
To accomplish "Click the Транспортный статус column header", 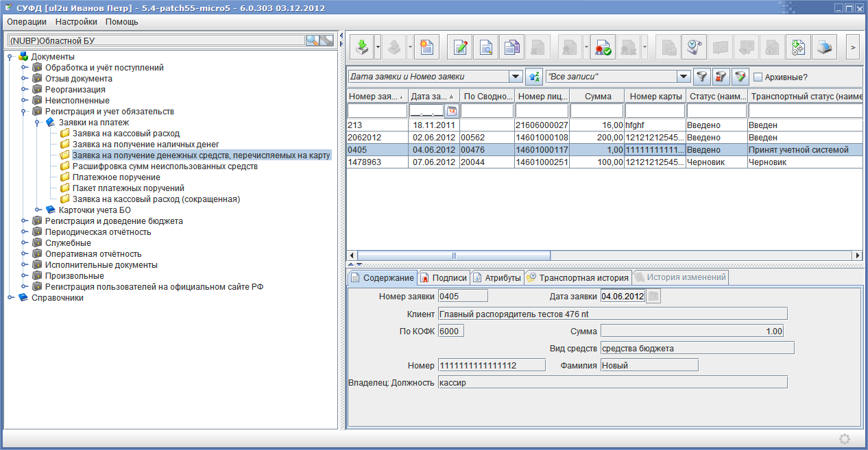I will pyautogui.click(x=806, y=97).
